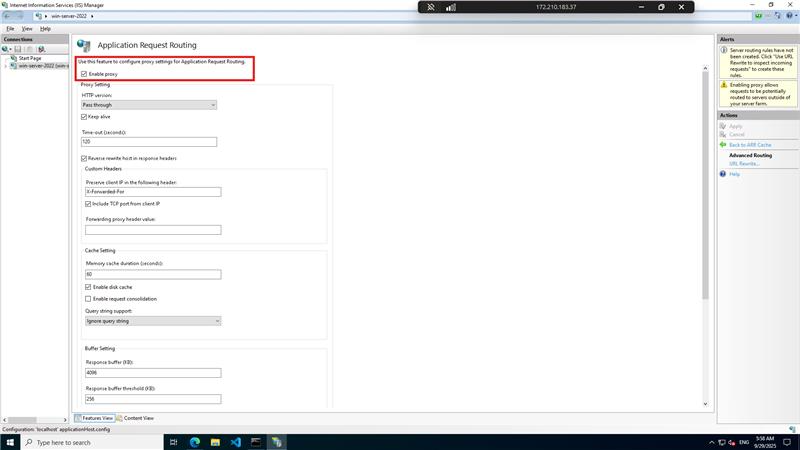Screen dimensions: 800x450
Task: Click the network tree icon in the top-right toolbar
Action: [x=778, y=16]
